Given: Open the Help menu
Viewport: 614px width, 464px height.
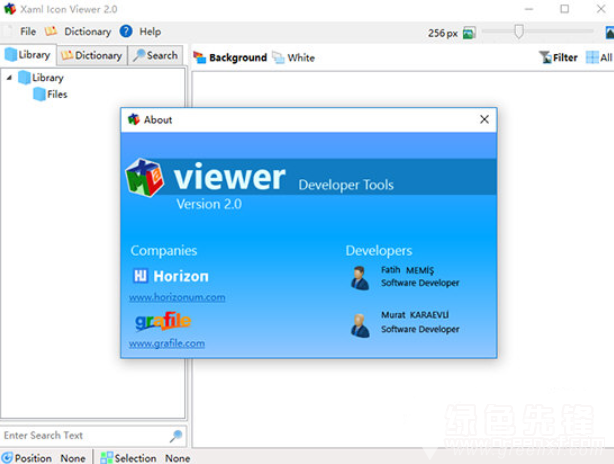Looking at the screenshot, I should pyautogui.click(x=150, y=32).
